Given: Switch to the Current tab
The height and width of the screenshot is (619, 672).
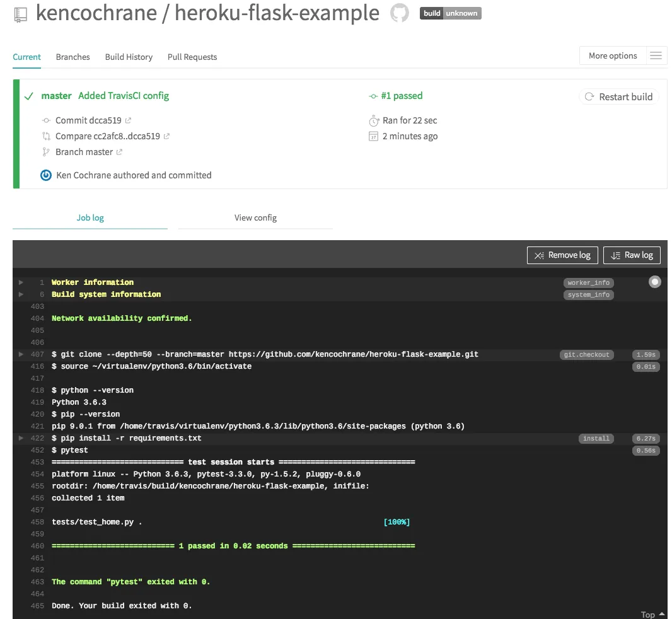Looking at the screenshot, I should click(26, 57).
